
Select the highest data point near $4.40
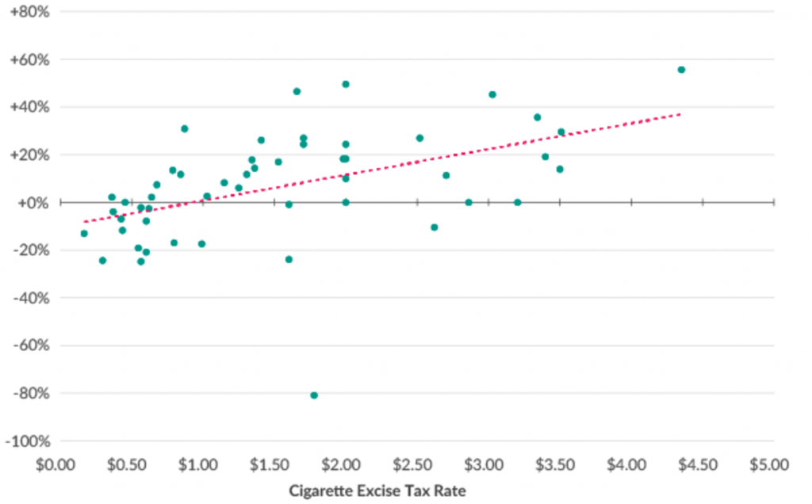[x=681, y=70]
